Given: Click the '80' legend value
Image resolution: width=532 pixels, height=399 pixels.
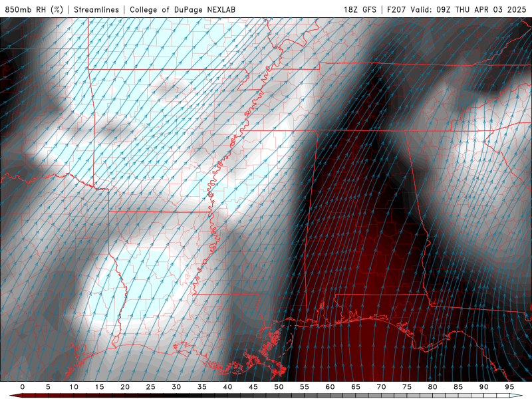Looking at the screenshot, I should click(433, 387).
